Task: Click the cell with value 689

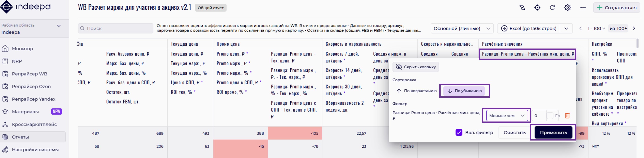Action: tap(160, 134)
